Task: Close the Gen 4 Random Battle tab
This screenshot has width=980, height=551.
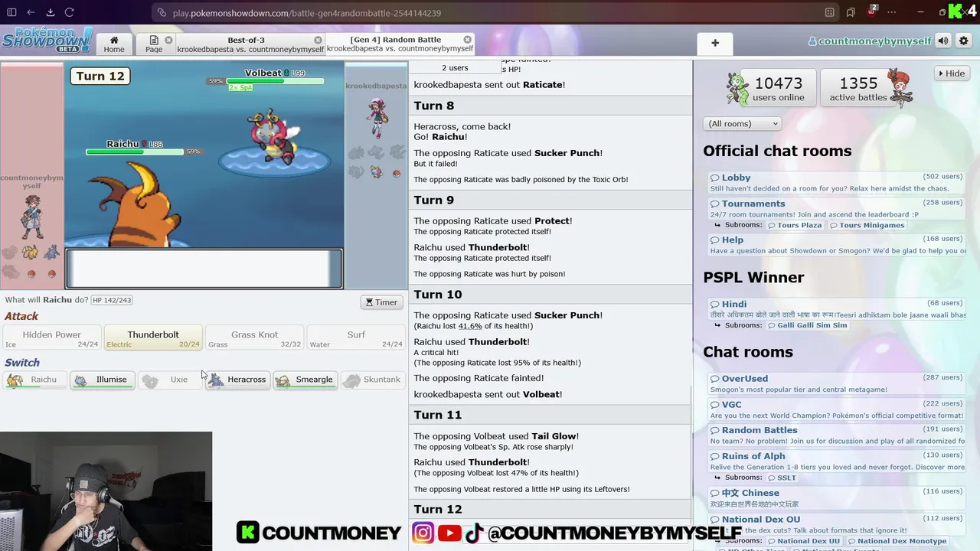Action: pos(467,39)
